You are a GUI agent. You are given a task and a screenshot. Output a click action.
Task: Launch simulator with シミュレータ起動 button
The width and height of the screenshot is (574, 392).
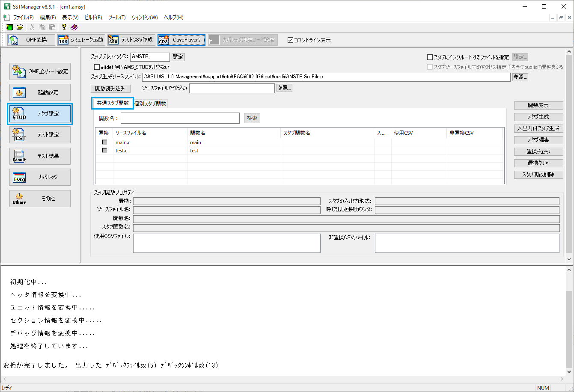81,40
